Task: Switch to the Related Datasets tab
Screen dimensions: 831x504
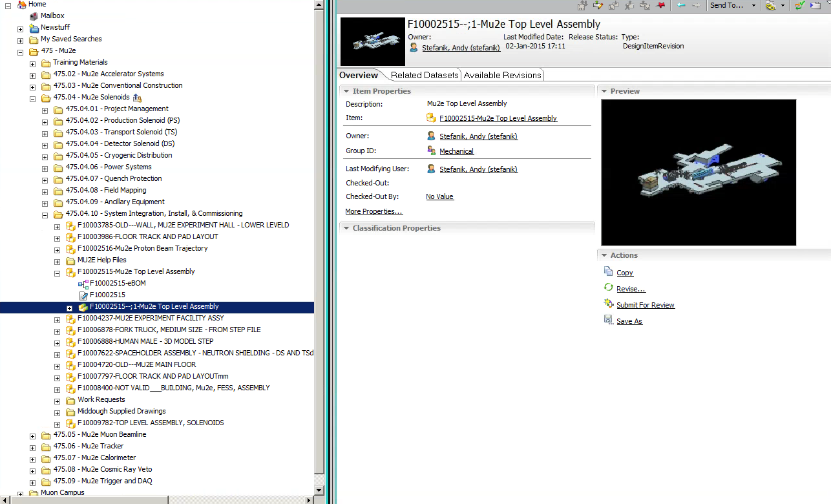Action: 425,74
